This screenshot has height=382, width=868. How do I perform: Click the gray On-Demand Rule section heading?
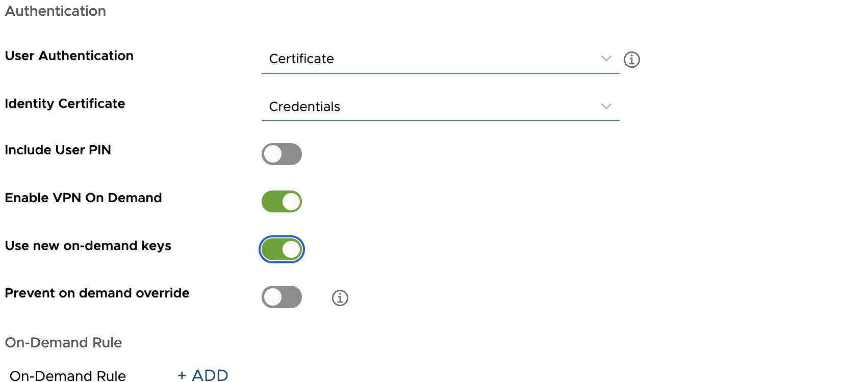click(x=63, y=342)
